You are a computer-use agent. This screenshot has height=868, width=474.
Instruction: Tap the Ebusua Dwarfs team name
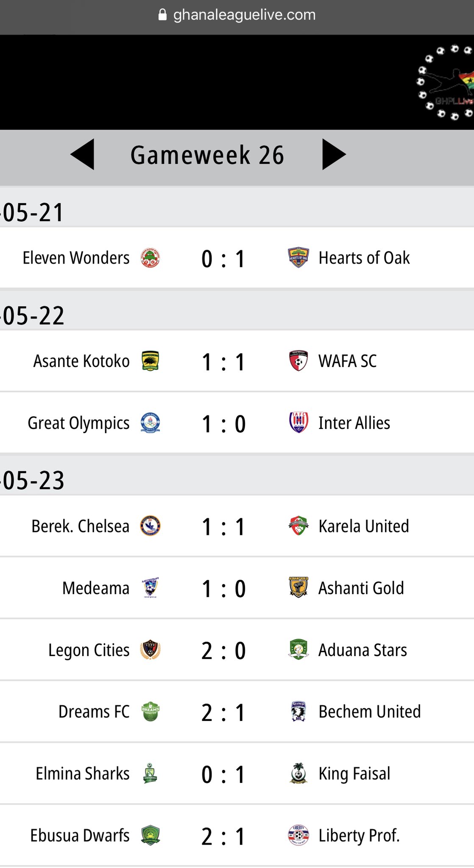tap(80, 835)
